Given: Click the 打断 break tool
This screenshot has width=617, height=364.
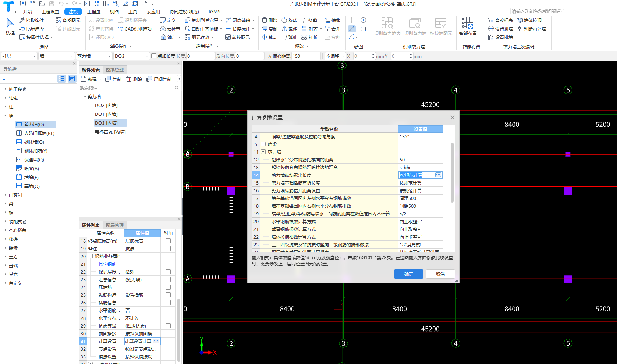Looking at the screenshot, I should 309,37.
